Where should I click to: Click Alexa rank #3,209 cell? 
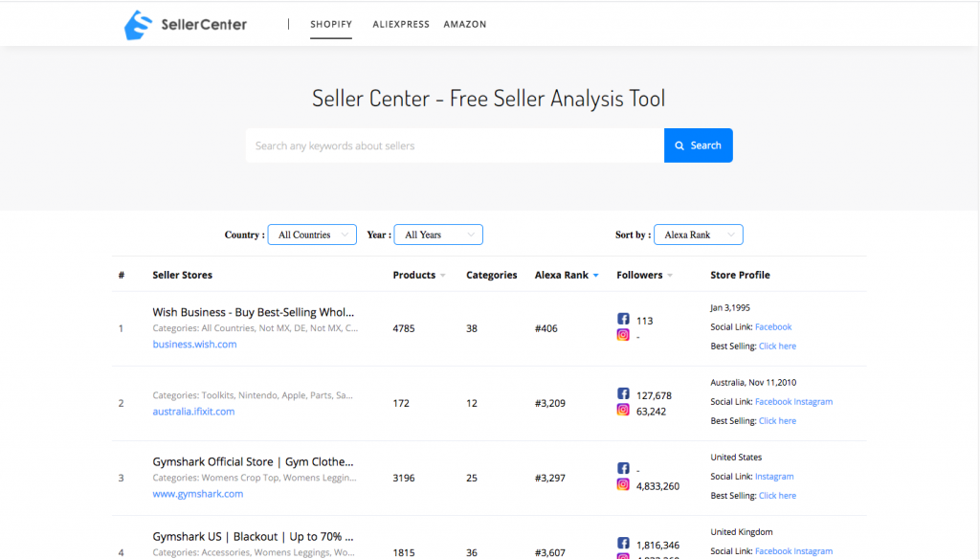550,404
